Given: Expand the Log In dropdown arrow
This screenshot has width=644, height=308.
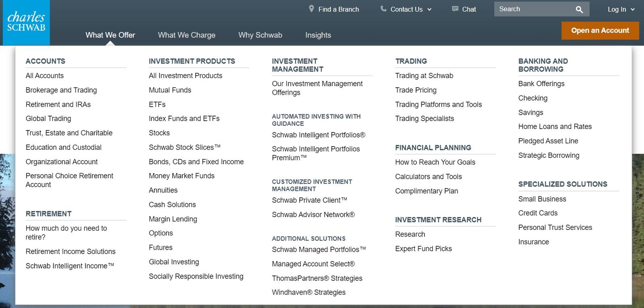Looking at the screenshot, I should [x=633, y=9].
